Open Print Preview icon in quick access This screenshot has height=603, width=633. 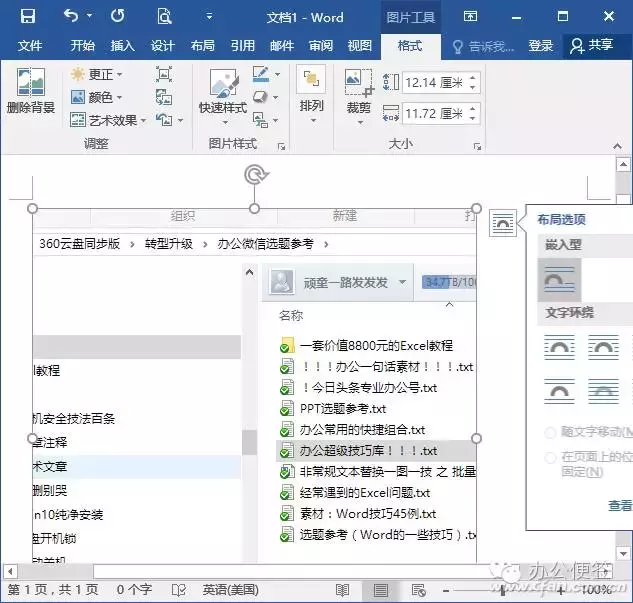click(164, 17)
